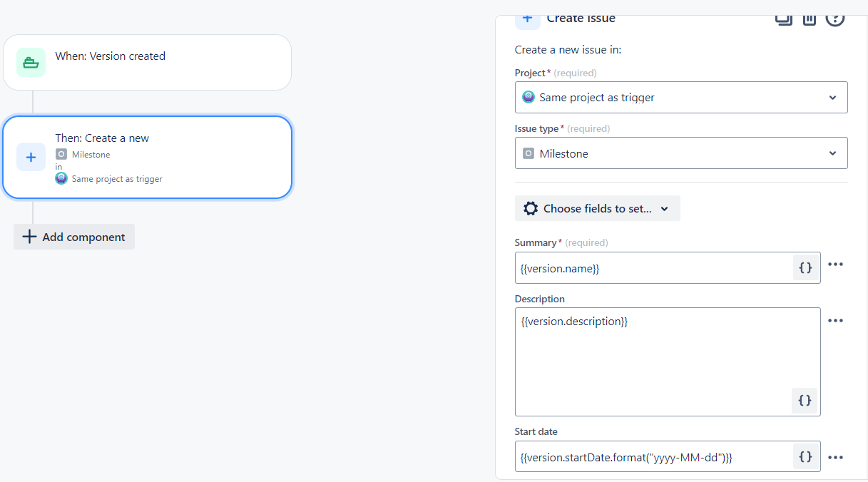The image size is (868, 482).
Task: Click the Create issue heading text
Action: (x=581, y=19)
